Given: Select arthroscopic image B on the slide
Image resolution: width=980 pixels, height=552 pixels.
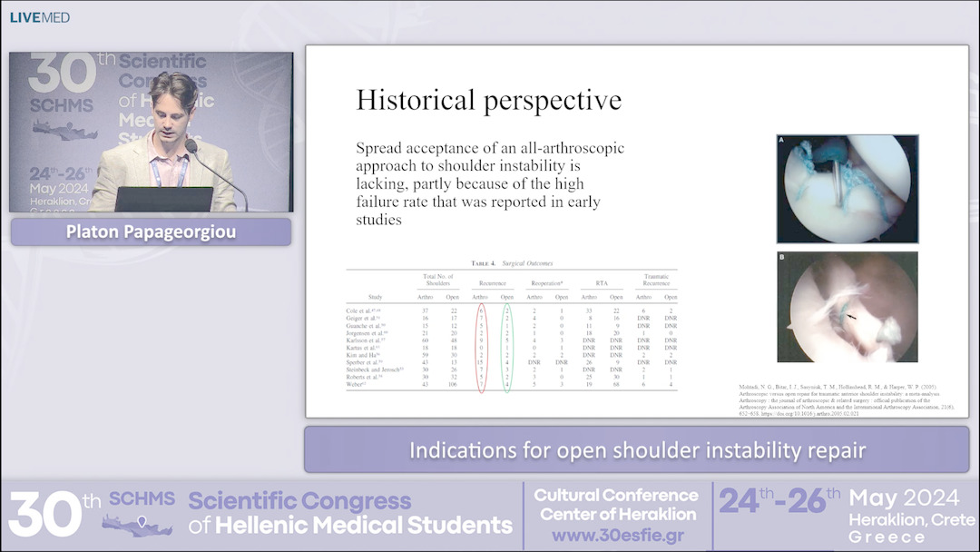Looking at the screenshot, I should 848,309.
